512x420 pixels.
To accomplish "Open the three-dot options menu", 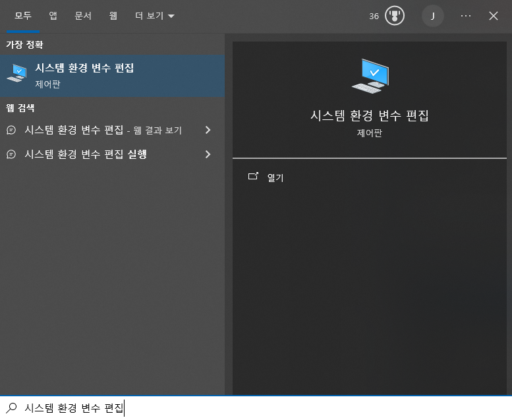I will click(466, 16).
